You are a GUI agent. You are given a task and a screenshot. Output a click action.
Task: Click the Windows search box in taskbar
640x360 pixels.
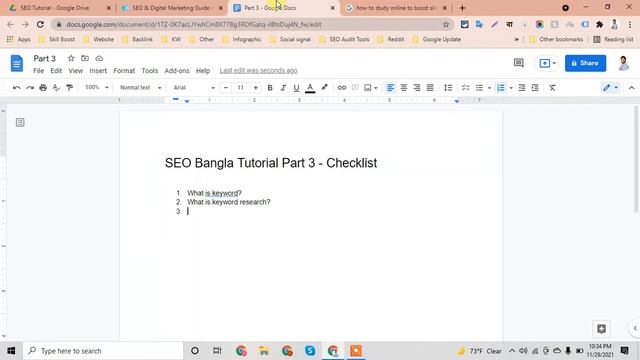tap(103, 351)
